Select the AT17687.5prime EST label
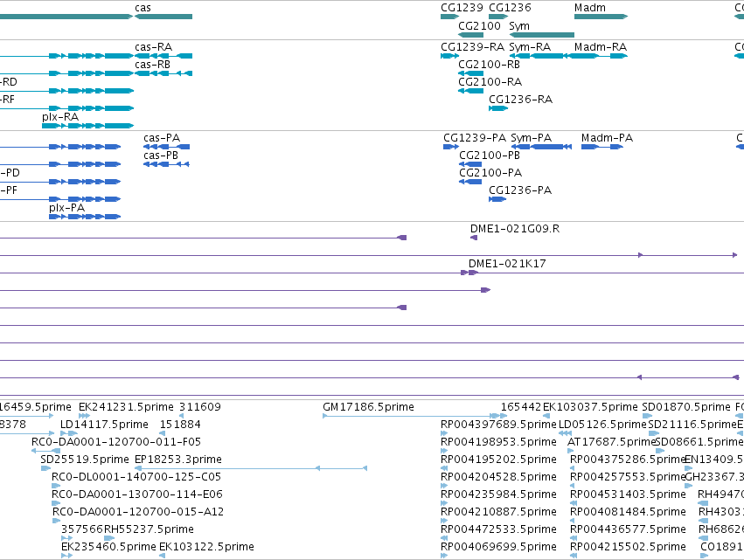The width and height of the screenshot is (744, 560). point(611,442)
